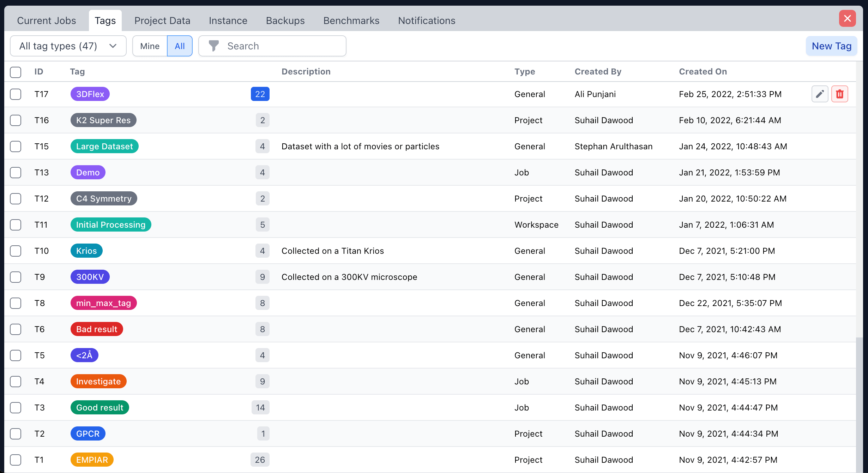Select the checkbox beside the GPCR row
This screenshot has width=868, height=473.
(x=16, y=434)
